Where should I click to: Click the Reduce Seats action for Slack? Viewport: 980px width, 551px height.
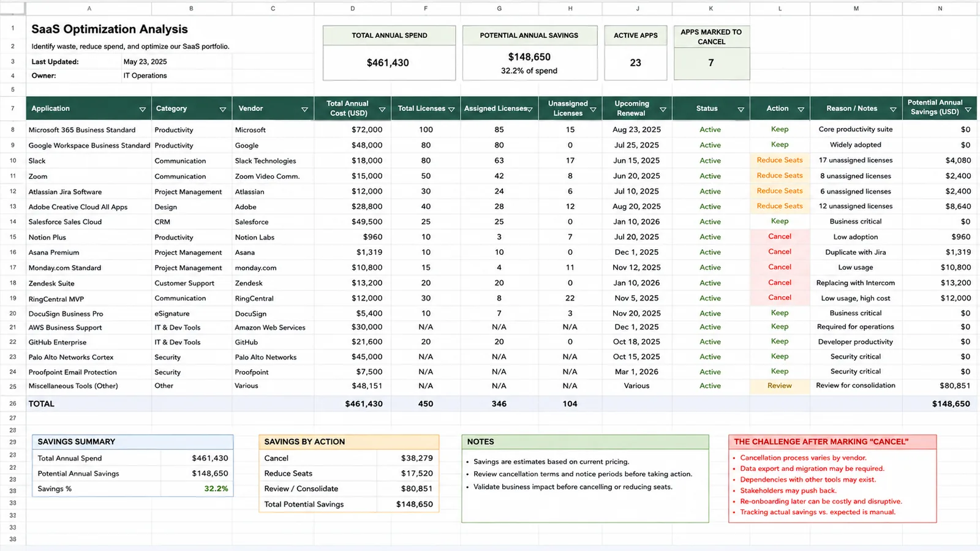click(x=780, y=160)
